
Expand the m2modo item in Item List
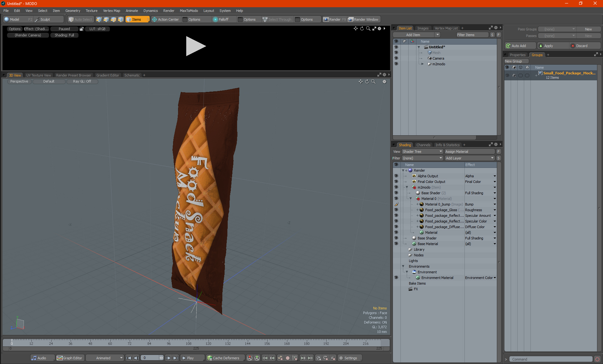tap(422, 64)
